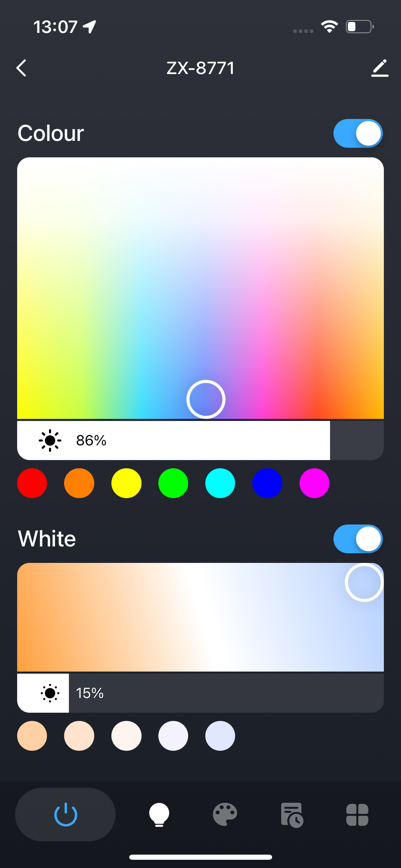Select the cyan colour preset
Screen dimensions: 401x868
(x=220, y=483)
